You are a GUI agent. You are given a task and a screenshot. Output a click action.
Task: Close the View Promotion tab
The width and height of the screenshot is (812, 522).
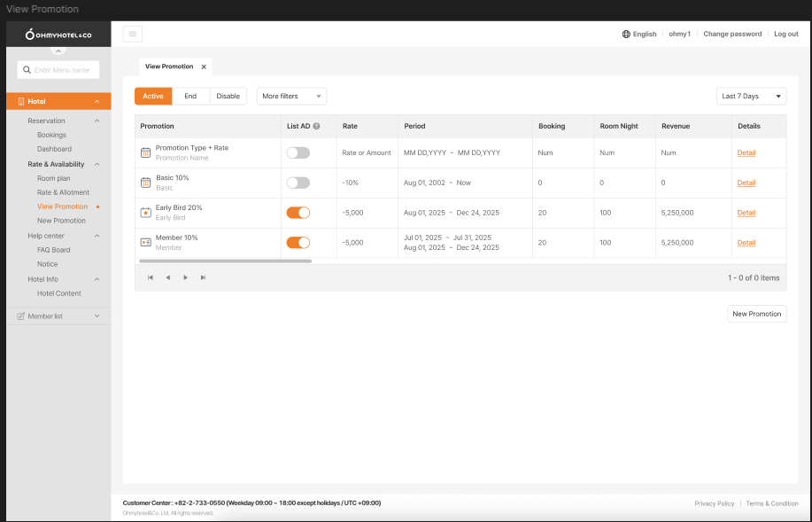(x=204, y=66)
